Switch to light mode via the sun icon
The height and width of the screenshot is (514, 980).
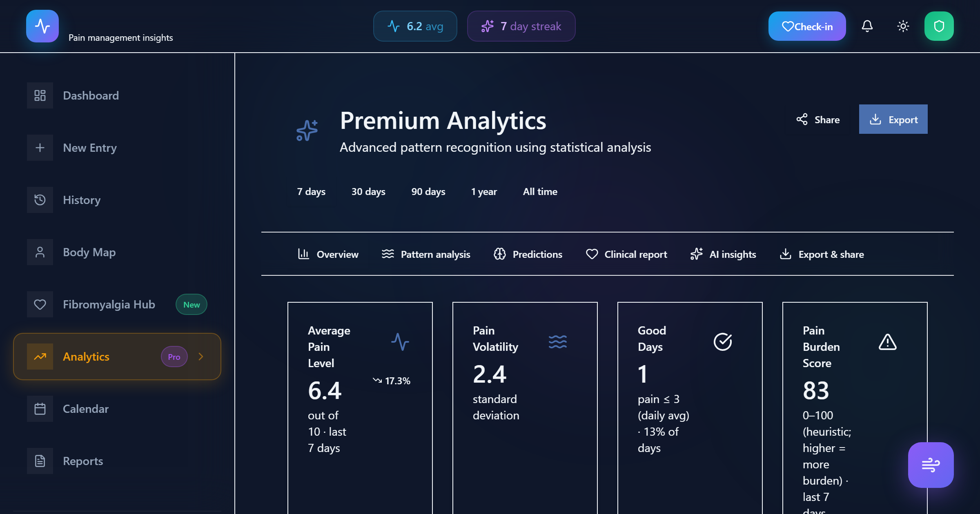[902, 26]
